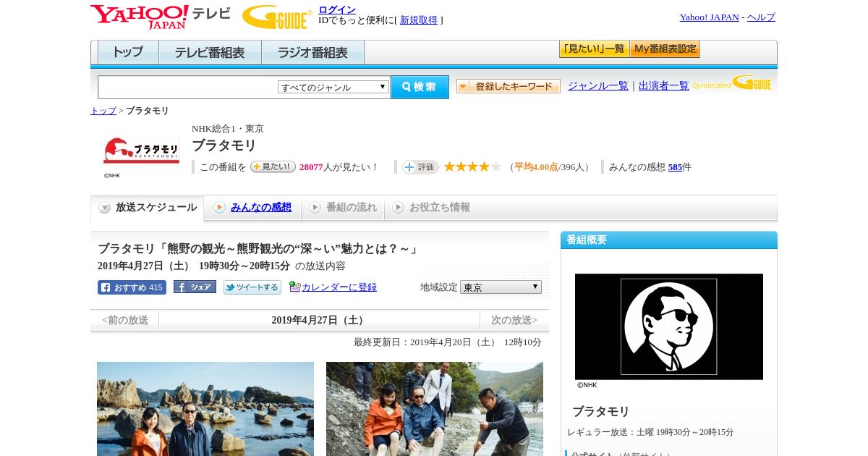Go to <前の放送 previous broadcast
The width and height of the screenshot is (868, 456).
125,321
